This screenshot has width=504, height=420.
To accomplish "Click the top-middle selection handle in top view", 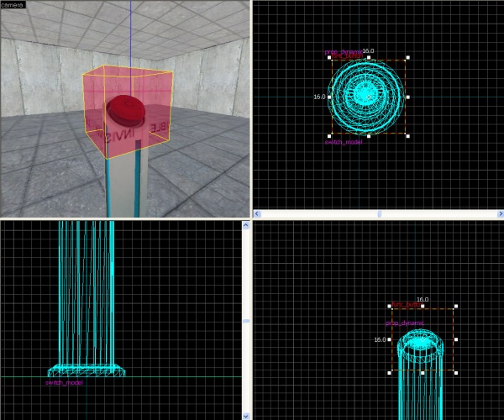I will pyautogui.click(x=369, y=57).
